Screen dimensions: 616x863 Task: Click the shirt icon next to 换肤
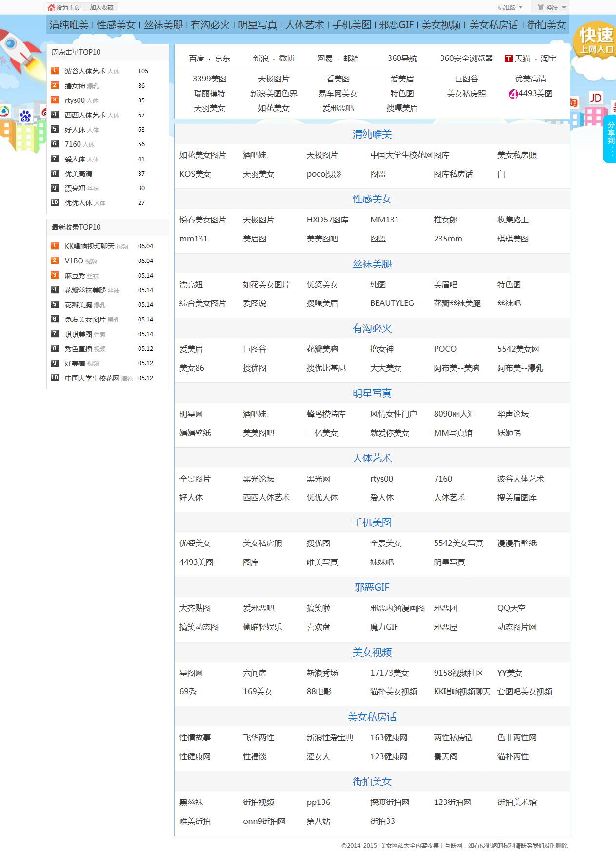[540, 7]
